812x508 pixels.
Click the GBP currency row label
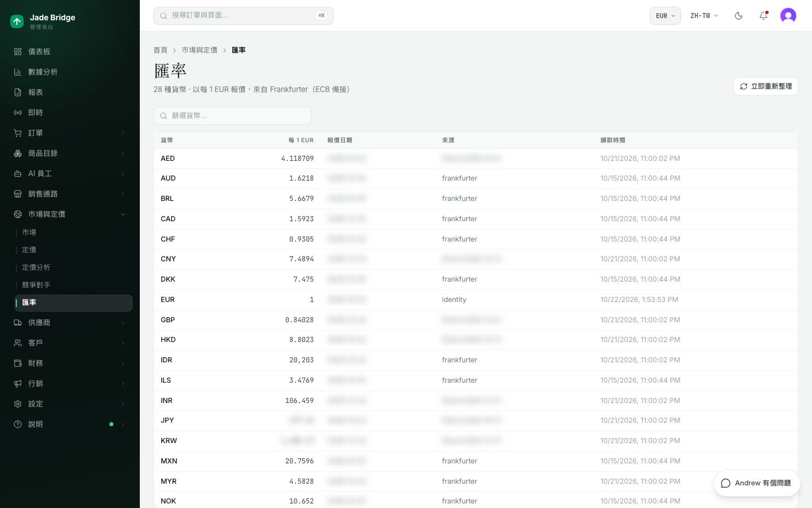point(168,320)
